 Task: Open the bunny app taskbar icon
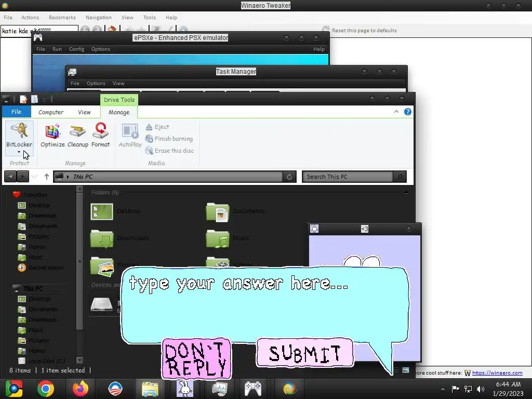tap(185, 389)
